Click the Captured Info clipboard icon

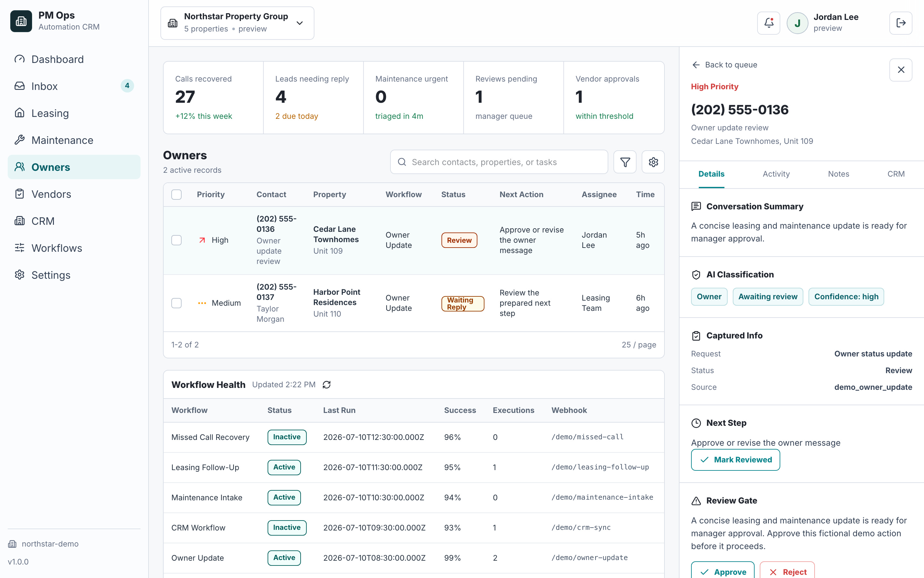click(696, 336)
